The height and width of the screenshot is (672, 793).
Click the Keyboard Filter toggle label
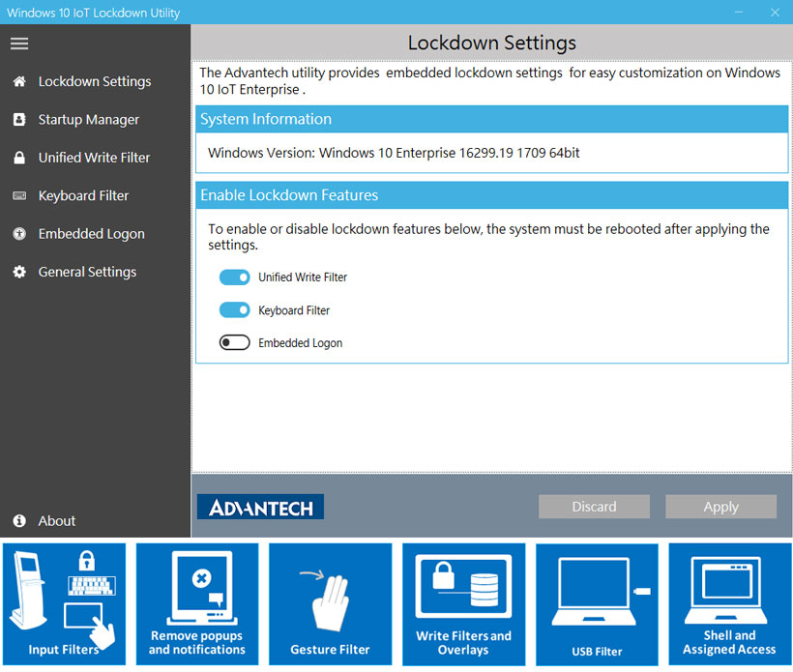[x=294, y=310]
